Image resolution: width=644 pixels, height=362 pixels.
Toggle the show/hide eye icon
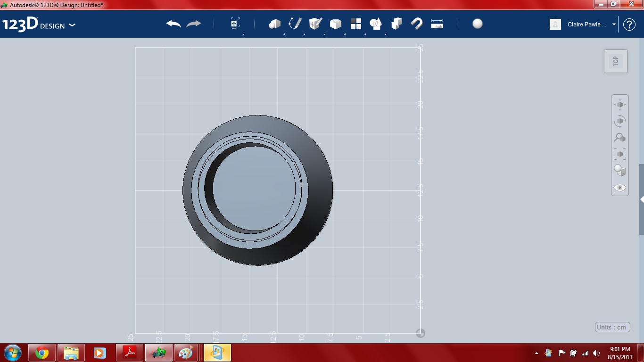[x=620, y=188]
